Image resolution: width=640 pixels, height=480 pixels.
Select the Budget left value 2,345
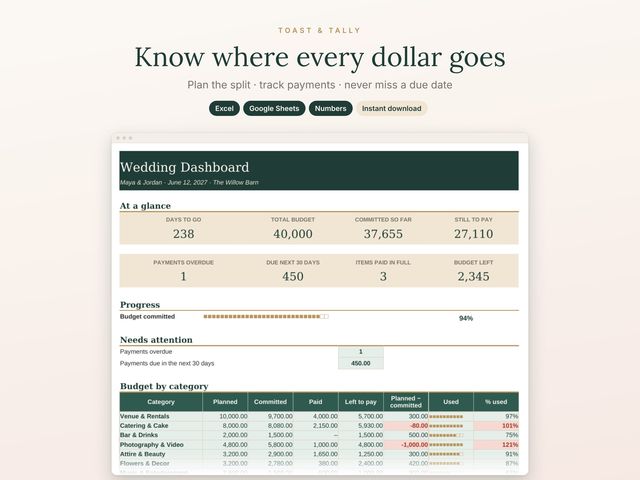click(x=473, y=276)
